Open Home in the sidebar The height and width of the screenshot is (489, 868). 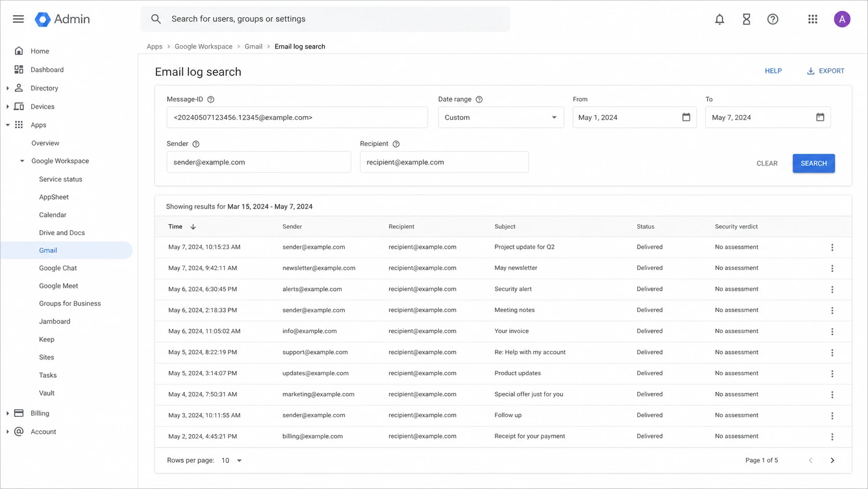pos(39,51)
